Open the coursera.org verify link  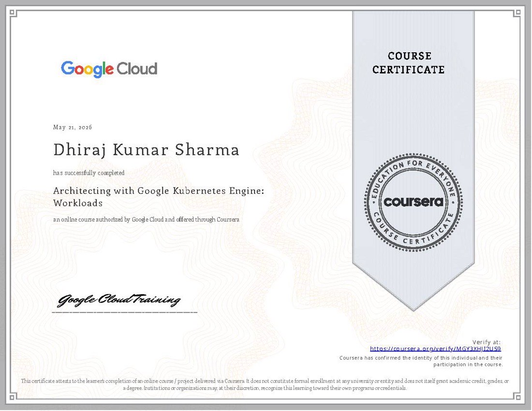coord(435,349)
